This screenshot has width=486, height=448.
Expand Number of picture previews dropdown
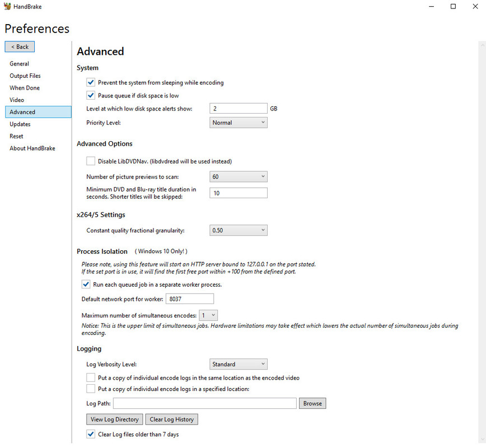click(x=239, y=177)
